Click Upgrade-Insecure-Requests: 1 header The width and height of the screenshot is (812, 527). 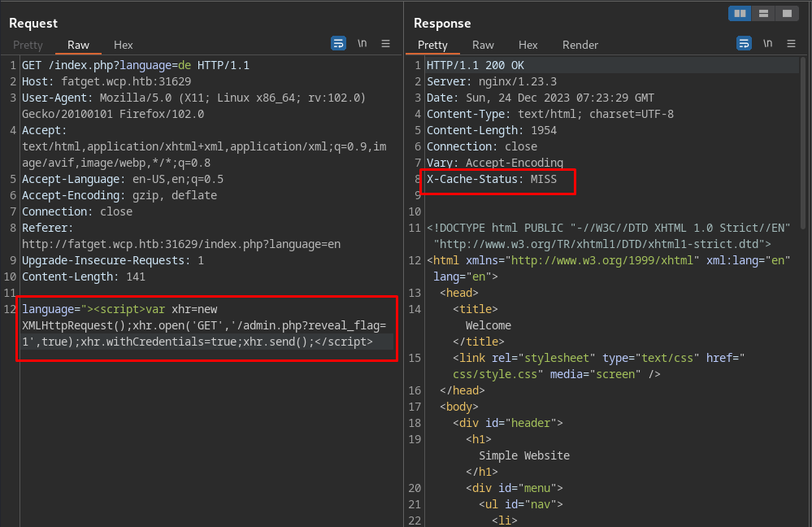coord(113,260)
